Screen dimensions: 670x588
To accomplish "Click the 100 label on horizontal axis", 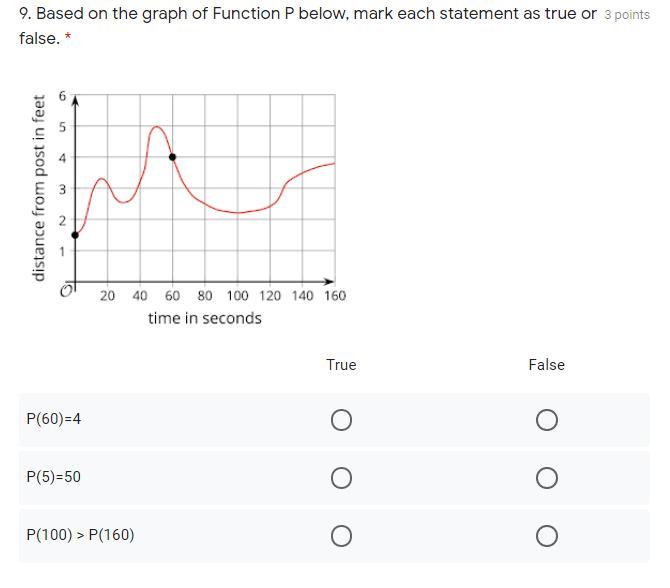I will coord(237,296).
